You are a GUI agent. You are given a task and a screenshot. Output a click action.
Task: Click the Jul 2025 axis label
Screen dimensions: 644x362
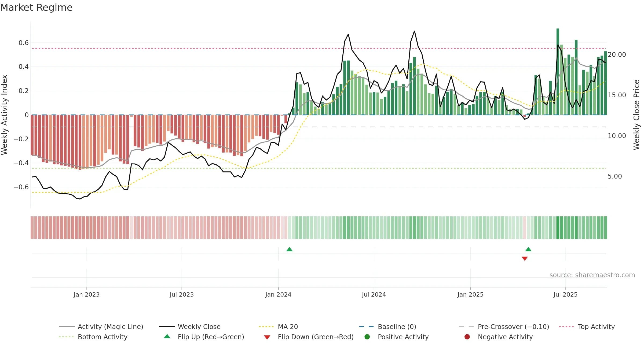click(x=565, y=294)
